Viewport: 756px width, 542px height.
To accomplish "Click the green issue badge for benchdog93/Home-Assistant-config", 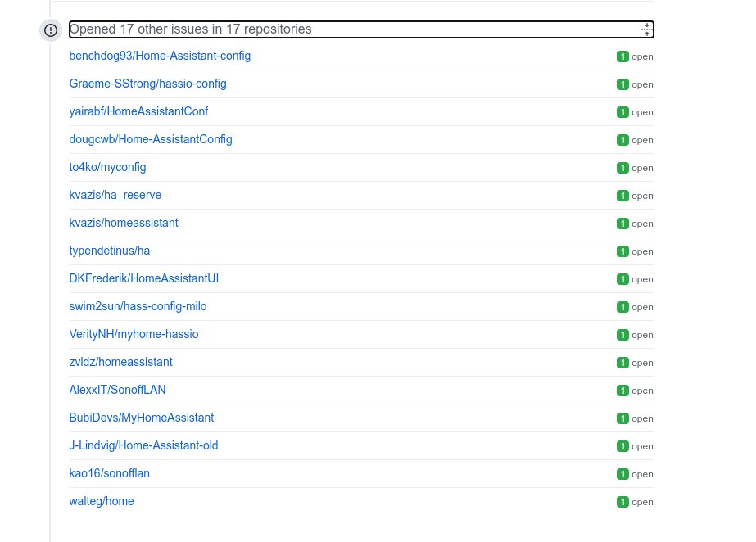I will 622,56.
